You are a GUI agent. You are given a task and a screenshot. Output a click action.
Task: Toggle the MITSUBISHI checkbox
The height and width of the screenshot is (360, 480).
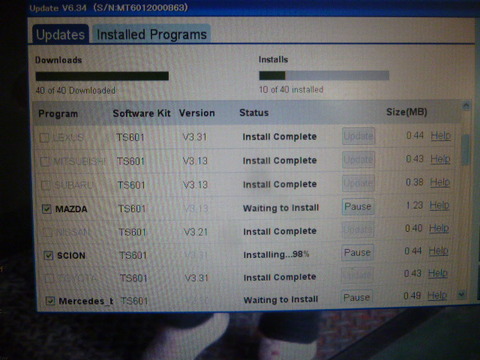[x=45, y=162]
